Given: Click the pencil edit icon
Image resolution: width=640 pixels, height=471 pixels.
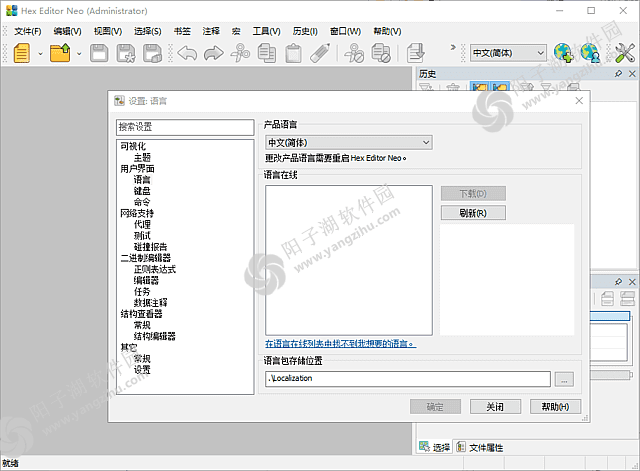Looking at the screenshot, I should [320, 53].
